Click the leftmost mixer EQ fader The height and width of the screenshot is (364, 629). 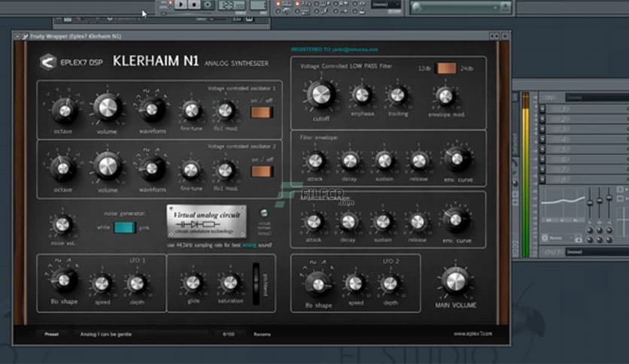590,202
